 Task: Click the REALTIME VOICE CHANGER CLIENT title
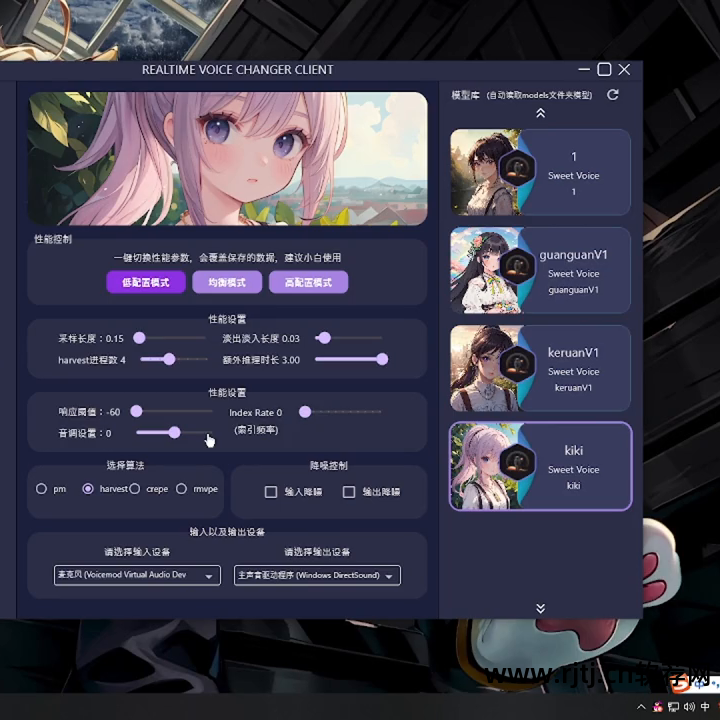click(238, 70)
